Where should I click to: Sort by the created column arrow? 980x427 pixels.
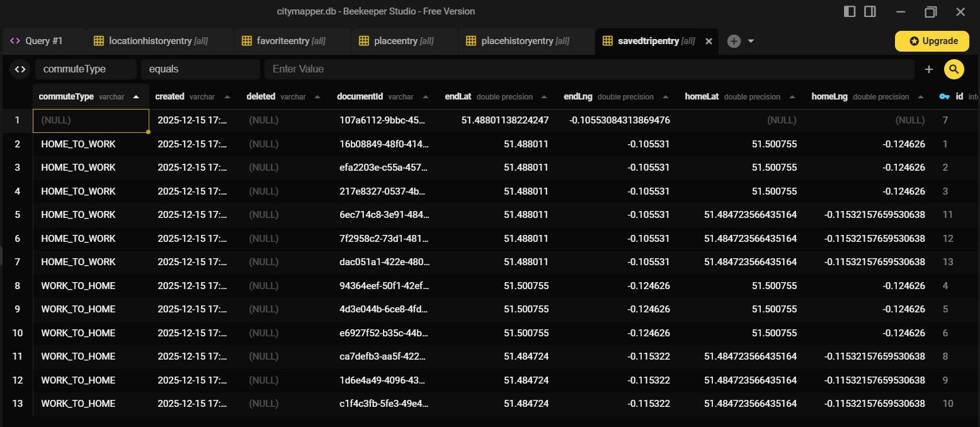(227, 97)
